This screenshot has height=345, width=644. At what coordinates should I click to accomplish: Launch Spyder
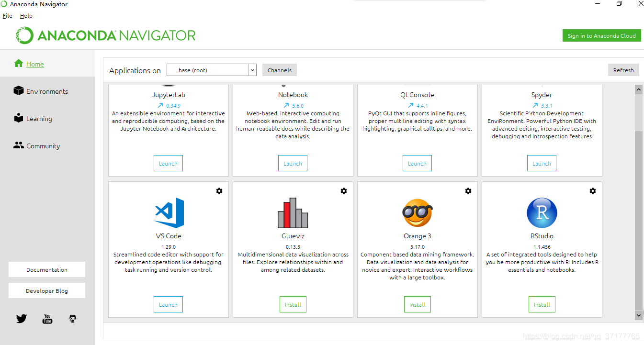(542, 163)
